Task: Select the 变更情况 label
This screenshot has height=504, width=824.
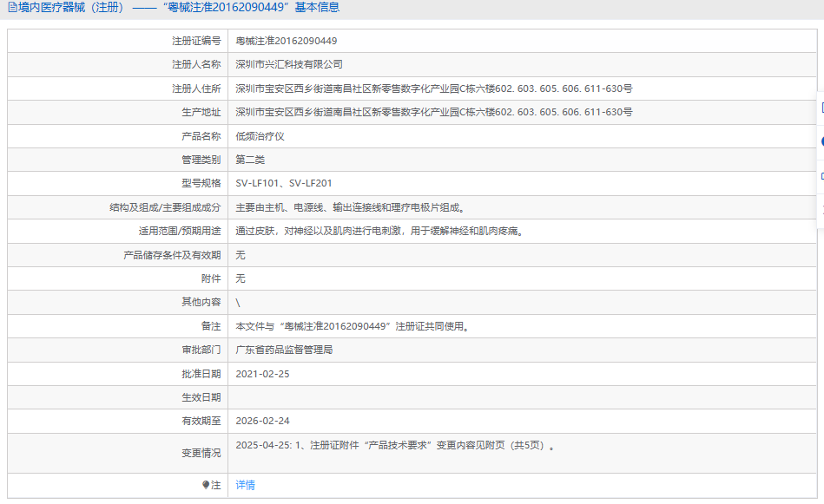Action: tap(201, 453)
